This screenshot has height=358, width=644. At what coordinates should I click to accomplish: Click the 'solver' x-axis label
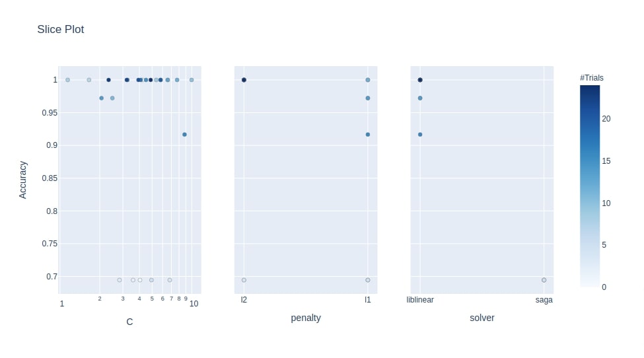pos(482,318)
